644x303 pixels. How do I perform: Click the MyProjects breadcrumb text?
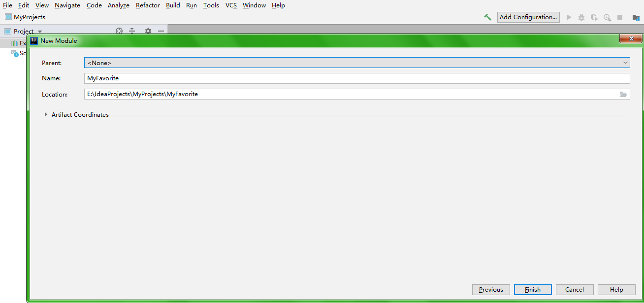[x=30, y=17]
